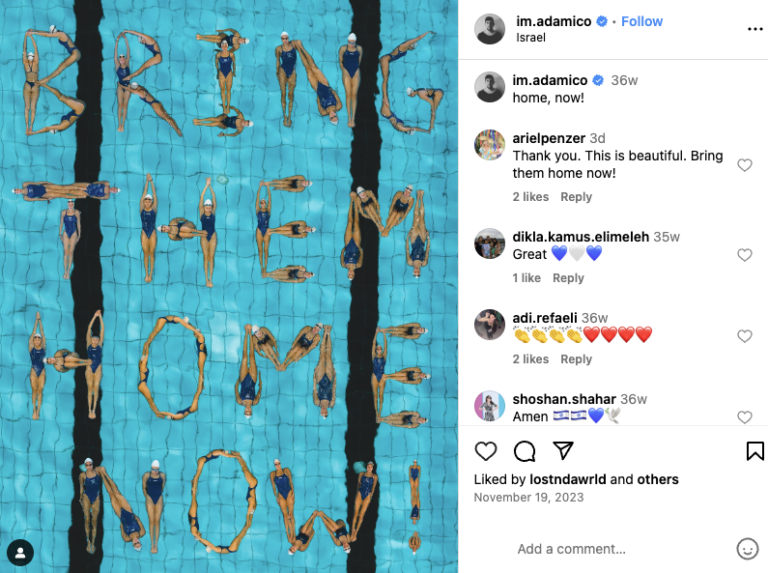This screenshot has height=573, width=768.
Task: Click the Add a comment field
Action: (622, 549)
